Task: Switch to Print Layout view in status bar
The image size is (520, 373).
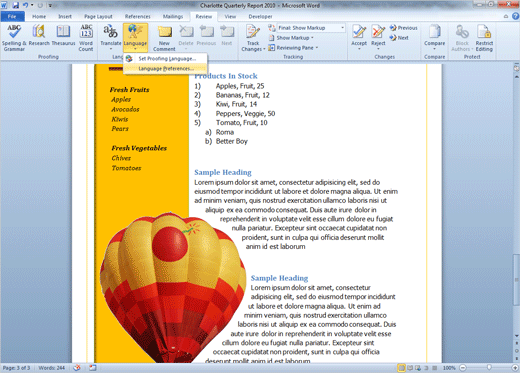Action: tap(402, 368)
